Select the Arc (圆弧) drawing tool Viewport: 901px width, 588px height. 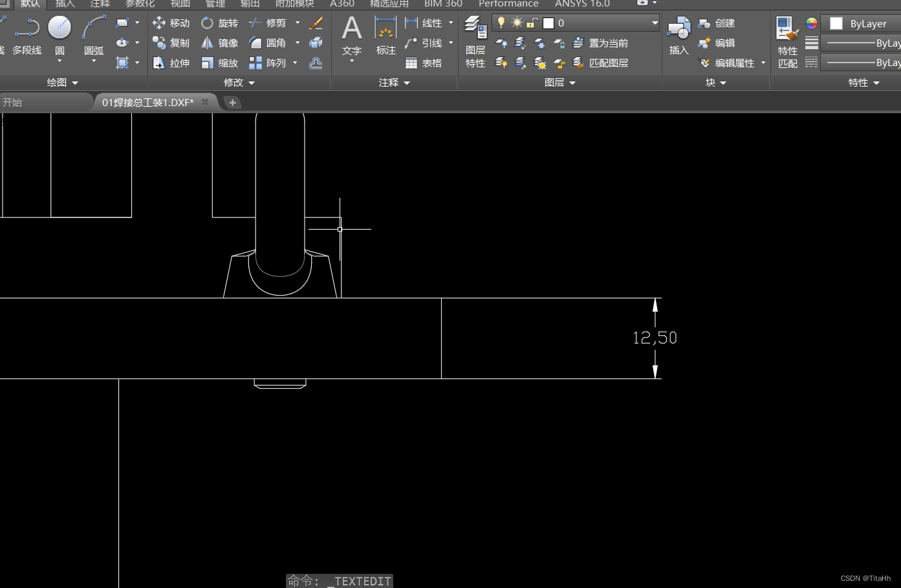pyautogui.click(x=94, y=36)
